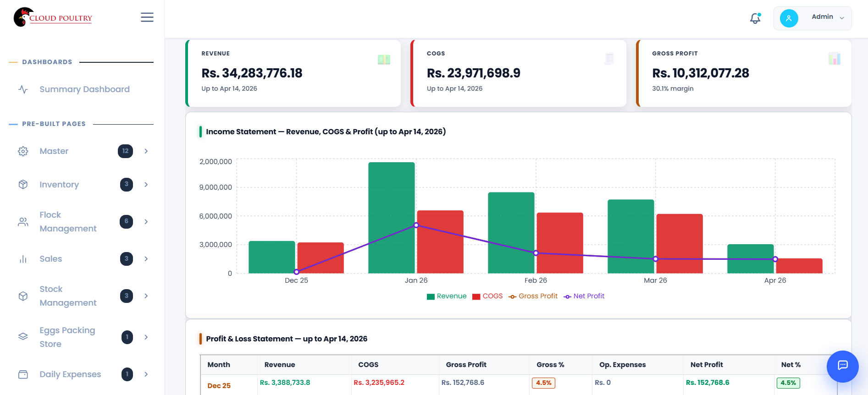Click the Admin user avatar
868x395 pixels.
click(789, 18)
